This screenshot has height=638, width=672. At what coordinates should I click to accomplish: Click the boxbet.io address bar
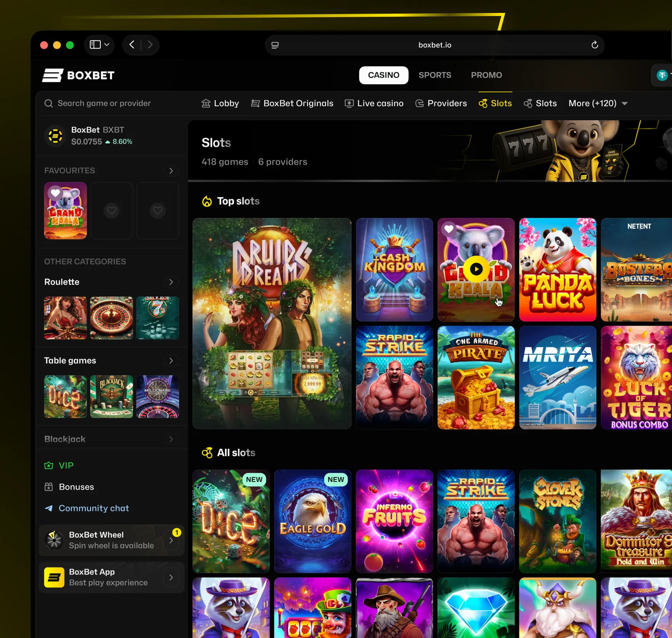coord(435,45)
